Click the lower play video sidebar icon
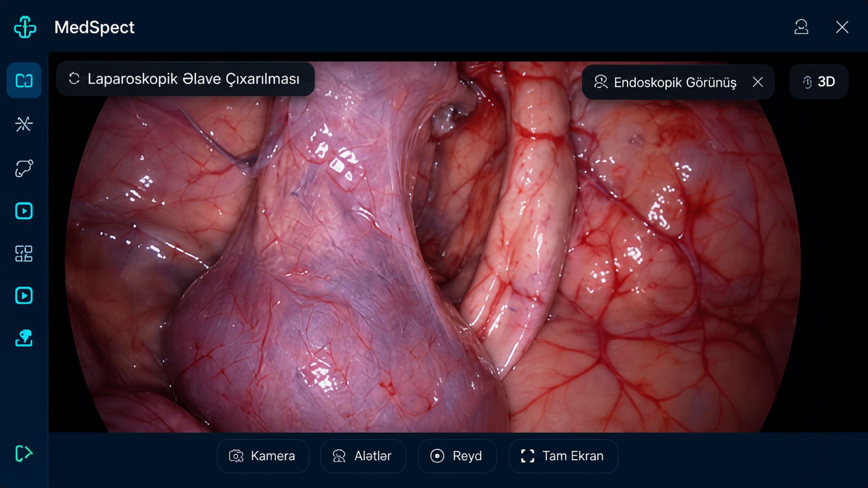 pos(24,296)
